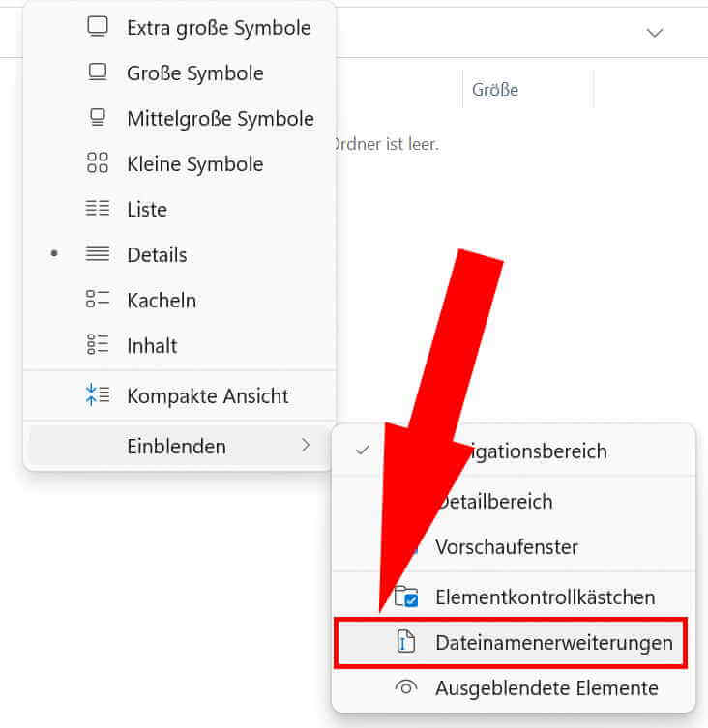Click the Elementkontrollkästchen folder icon
The height and width of the screenshot is (728, 708).
pyautogui.click(x=406, y=597)
